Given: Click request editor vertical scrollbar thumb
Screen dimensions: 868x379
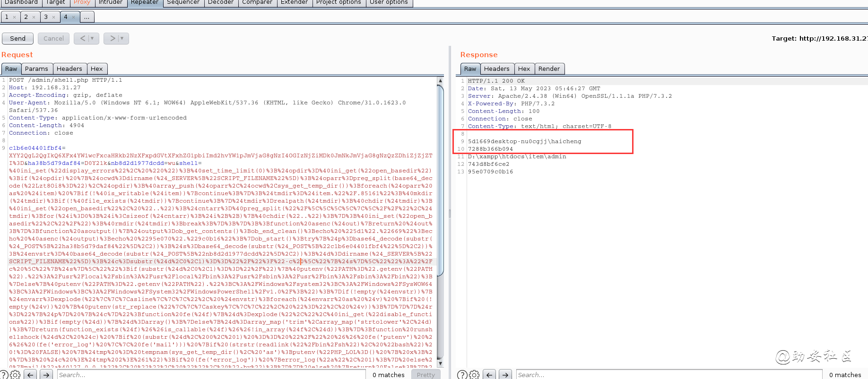Looking at the screenshot, I should tap(440, 180).
